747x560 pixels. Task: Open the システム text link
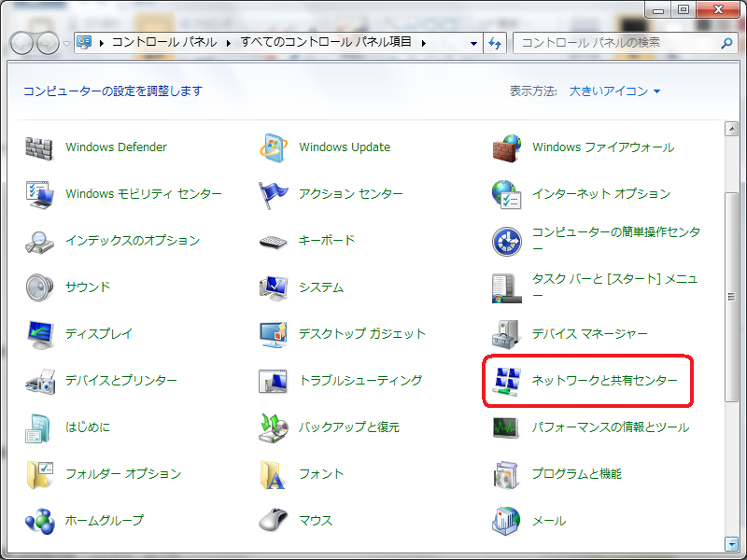[x=321, y=287]
